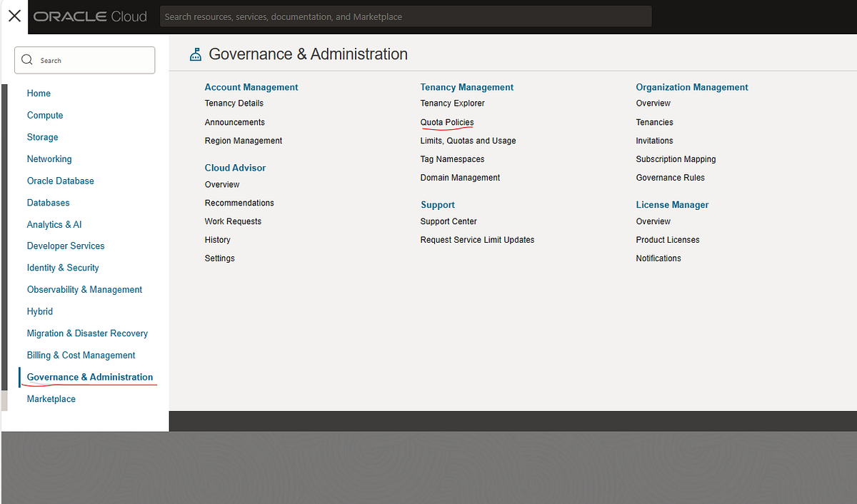Open Limits, Quotas and Usage
The width and height of the screenshot is (857, 504).
coord(468,141)
